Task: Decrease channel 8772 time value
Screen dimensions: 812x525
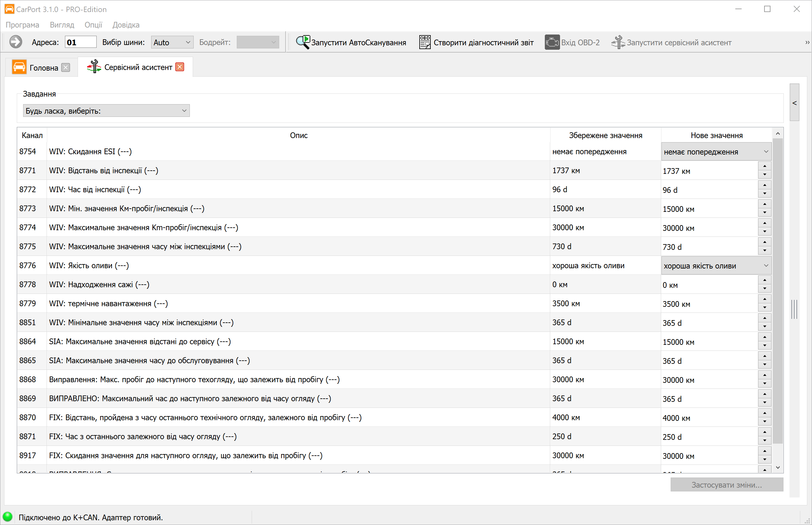Action: [x=764, y=193]
